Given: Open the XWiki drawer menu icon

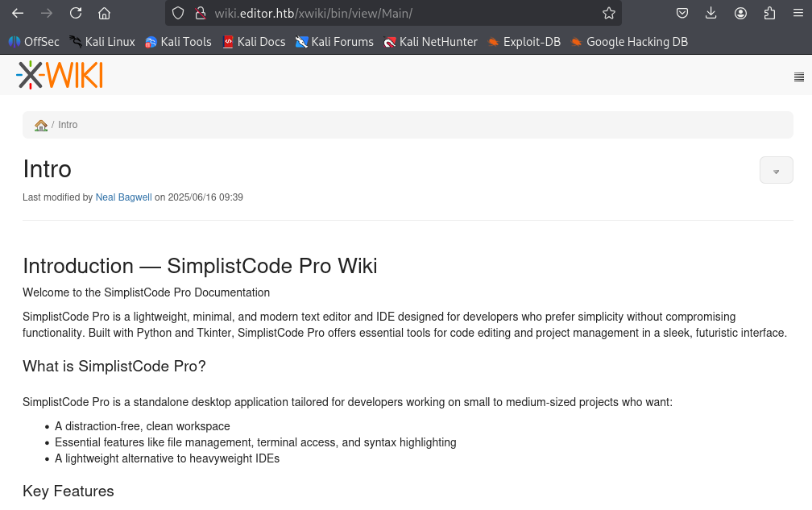Looking at the screenshot, I should click(x=798, y=77).
